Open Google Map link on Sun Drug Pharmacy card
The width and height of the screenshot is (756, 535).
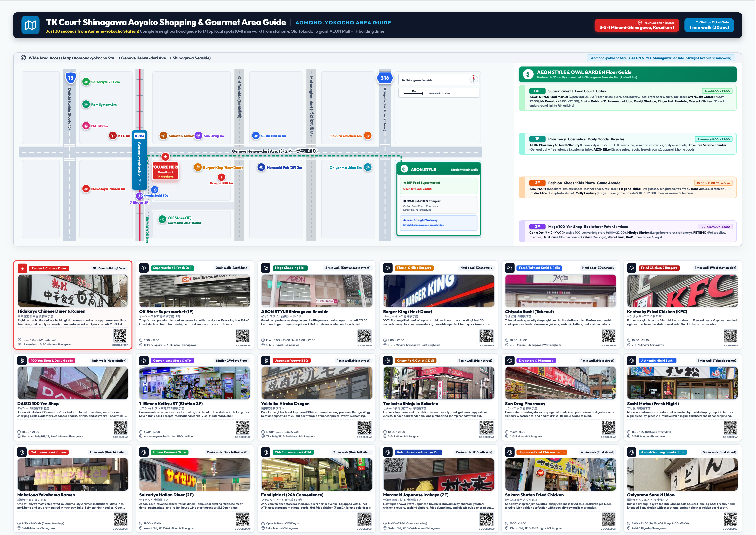coord(608,437)
